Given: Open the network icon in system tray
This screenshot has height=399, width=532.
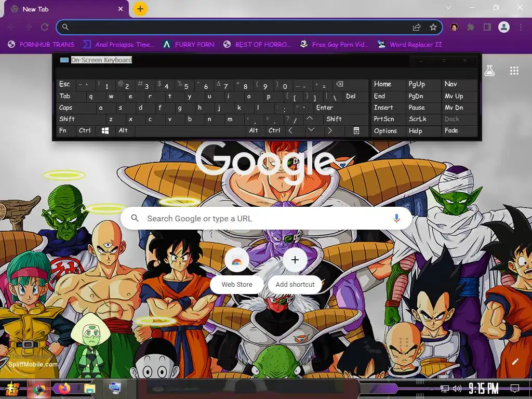Looking at the screenshot, I should pyautogui.click(x=445, y=389).
